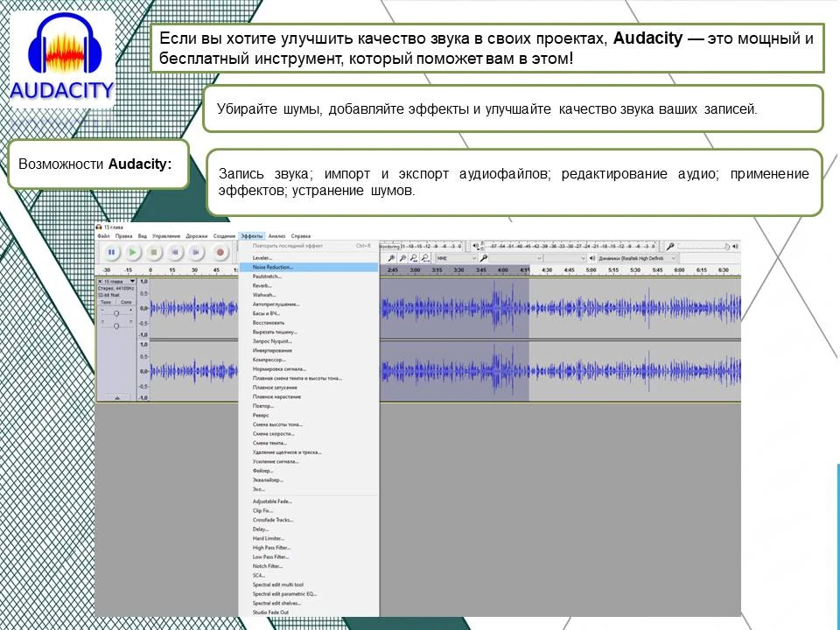Close the track with its X button
Image resolution: width=840 pixels, height=630 pixels.
pos(100,281)
